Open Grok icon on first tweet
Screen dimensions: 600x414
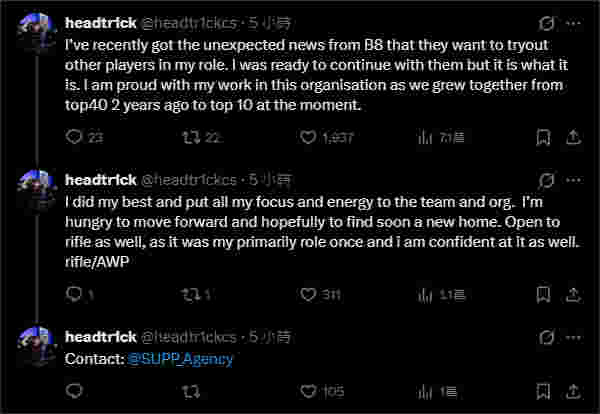pyautogui.click(x=546, y=23)
